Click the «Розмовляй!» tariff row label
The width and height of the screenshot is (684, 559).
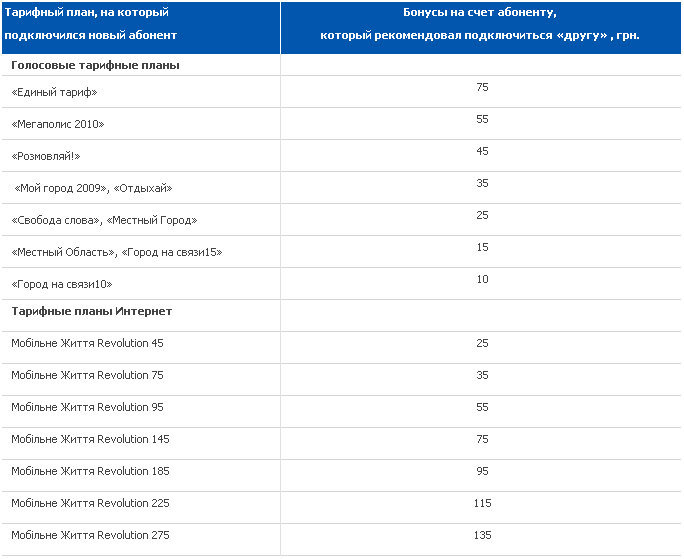pos(46,156)
